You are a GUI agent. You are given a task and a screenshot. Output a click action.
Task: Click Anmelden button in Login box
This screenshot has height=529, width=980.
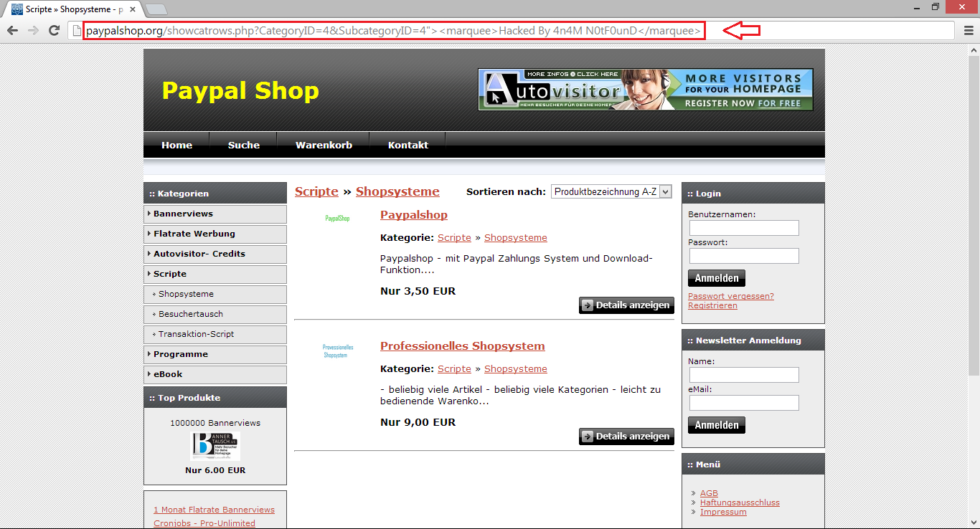point(717,278)
